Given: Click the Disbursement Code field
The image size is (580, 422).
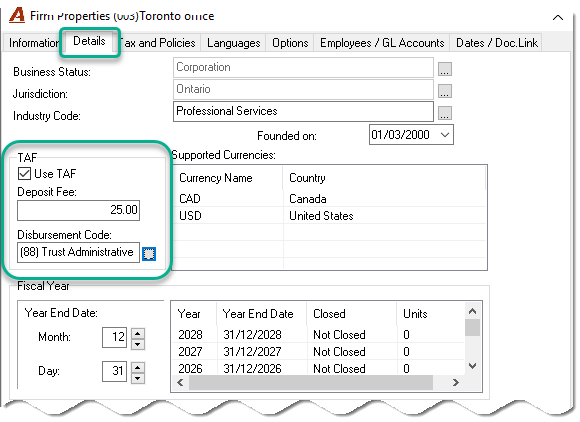Looking at the screenshot, I should pyautogui.click(x=78, y=252).
